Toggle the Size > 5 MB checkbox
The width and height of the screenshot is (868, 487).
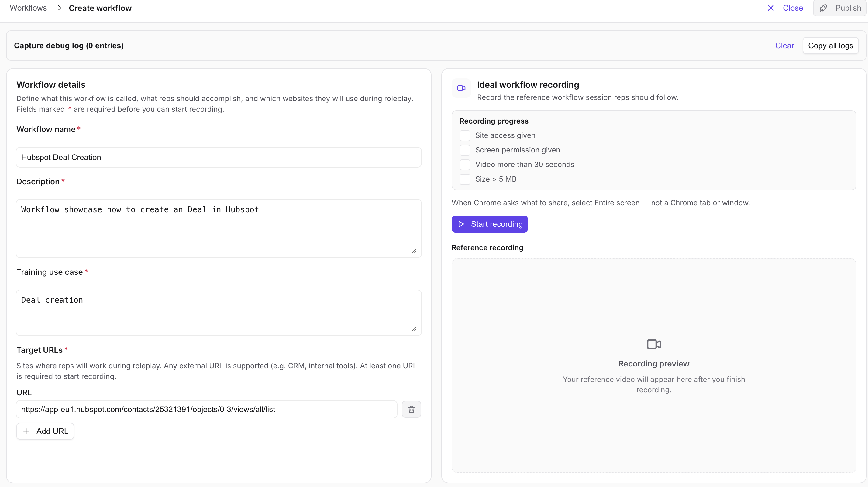(x=465, y=179)
